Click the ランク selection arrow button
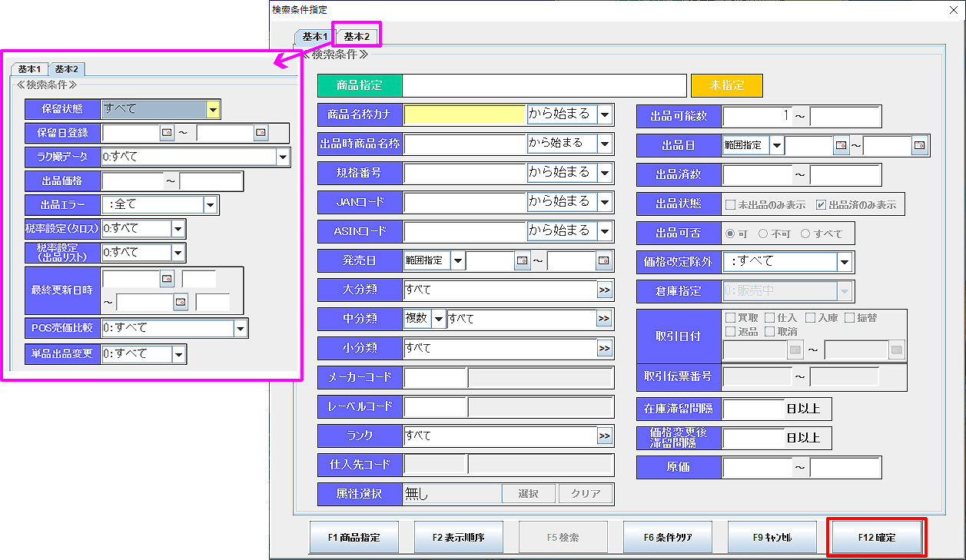Viewport: 966px width, 560px height. pos(605,436)
